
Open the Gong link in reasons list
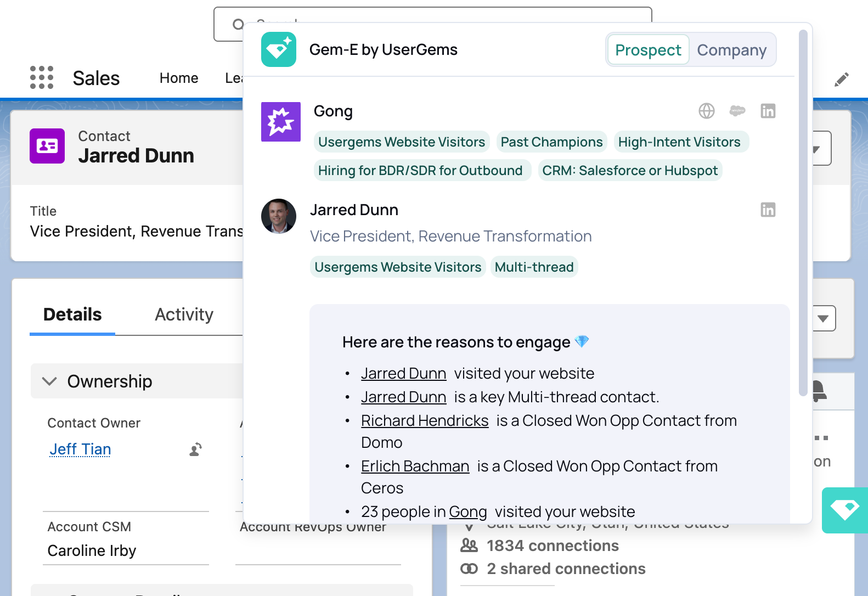[x=467, y=511]
